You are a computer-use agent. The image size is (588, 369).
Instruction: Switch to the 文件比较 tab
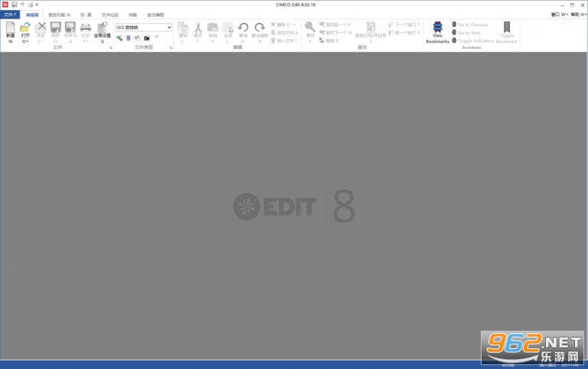pos(110,15)
